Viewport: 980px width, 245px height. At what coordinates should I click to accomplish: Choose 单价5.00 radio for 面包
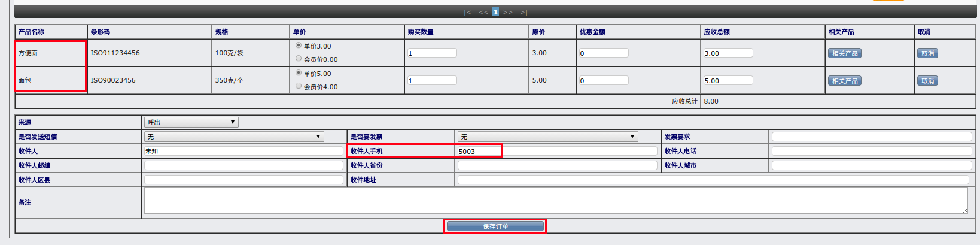click(x=299, y=73)
